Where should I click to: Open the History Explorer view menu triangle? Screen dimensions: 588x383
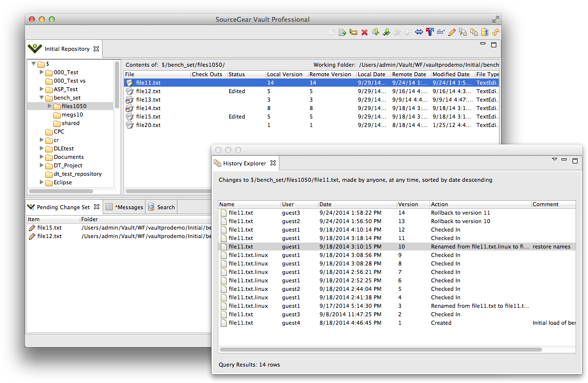tap(554, 159)
